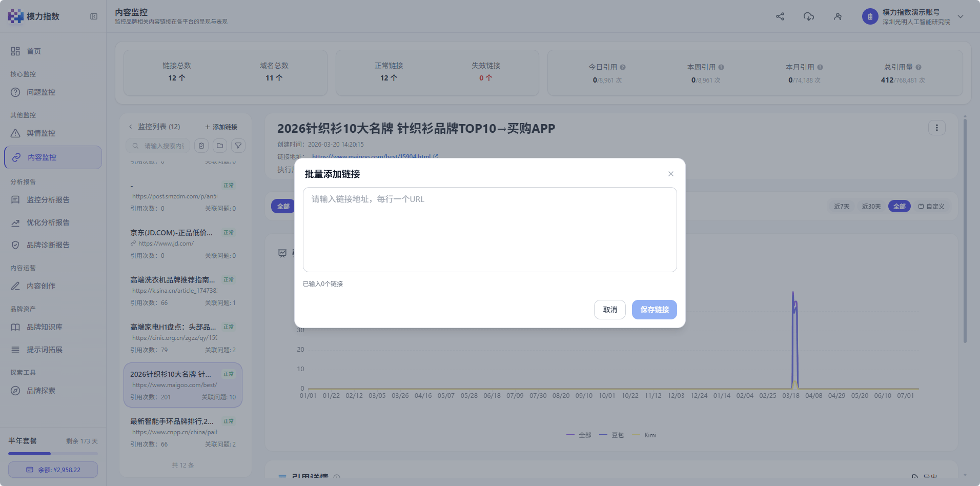Toggle 豆包 legend series in chart
This screenshot has height=486, width=980.
pos(611,435)
